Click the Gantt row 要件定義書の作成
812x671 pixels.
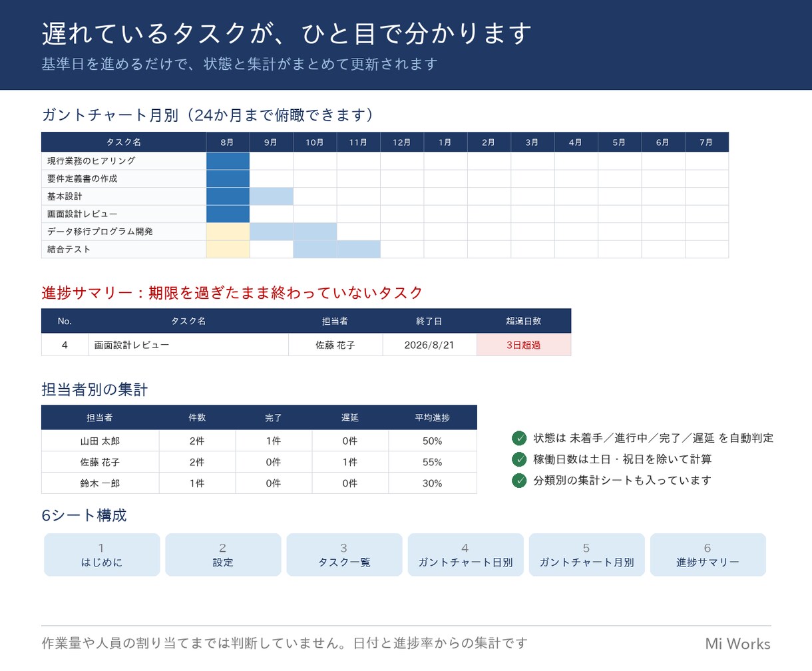click(x=385, y=178)
